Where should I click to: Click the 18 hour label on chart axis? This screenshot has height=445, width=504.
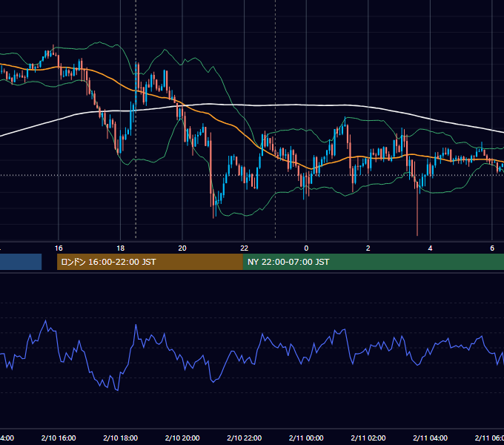pyautogui.click(x=121, y=248)
